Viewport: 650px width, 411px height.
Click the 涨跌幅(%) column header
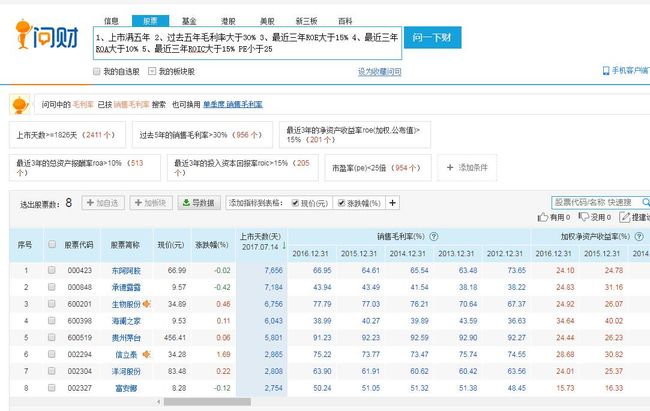tap(212, 245)
